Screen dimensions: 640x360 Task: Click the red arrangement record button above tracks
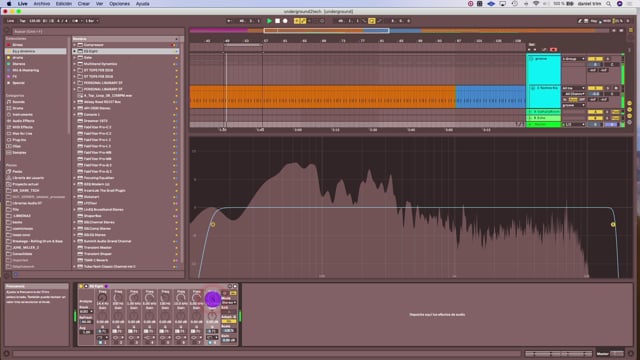tap(553, 50)
